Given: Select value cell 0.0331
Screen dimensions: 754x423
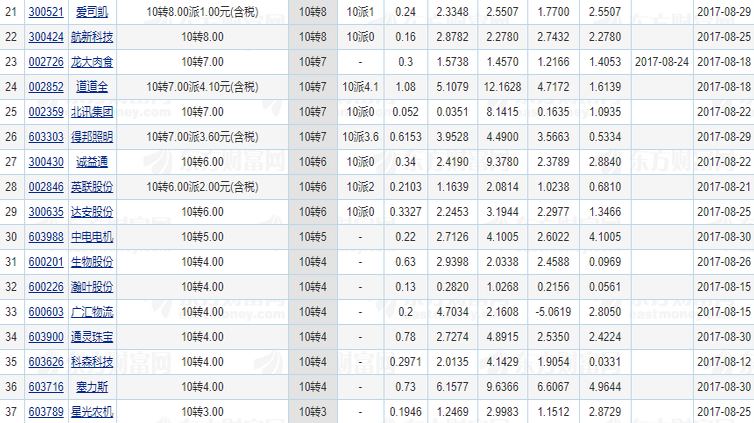Looking at the screenshot, I should [605, 362].
